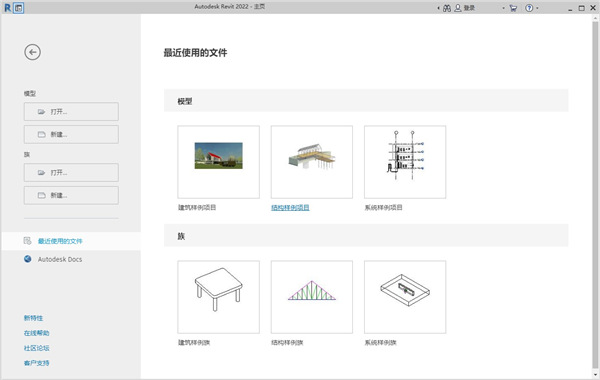Click the 登录 sign-in text

coord(470,8)
